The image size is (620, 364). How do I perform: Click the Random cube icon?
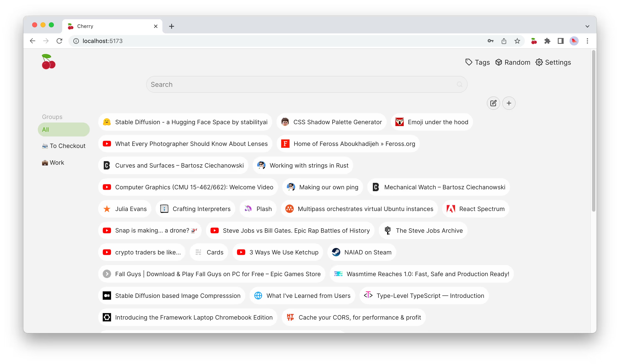coord(499,62)
